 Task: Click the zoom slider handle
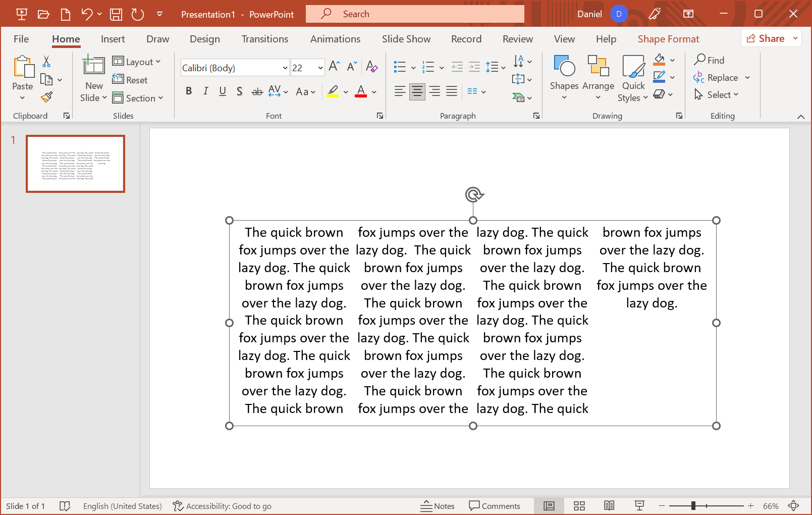tap(693, 506)
